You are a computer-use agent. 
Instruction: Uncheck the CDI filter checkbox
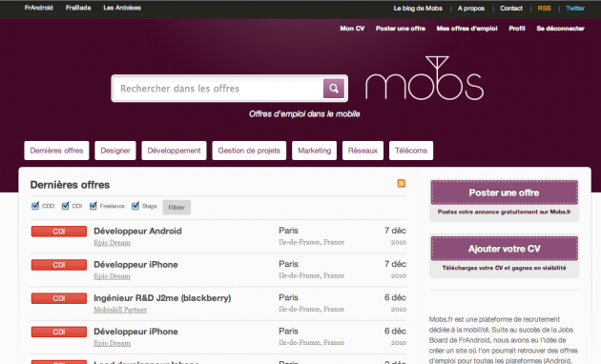tap(65, 206)
